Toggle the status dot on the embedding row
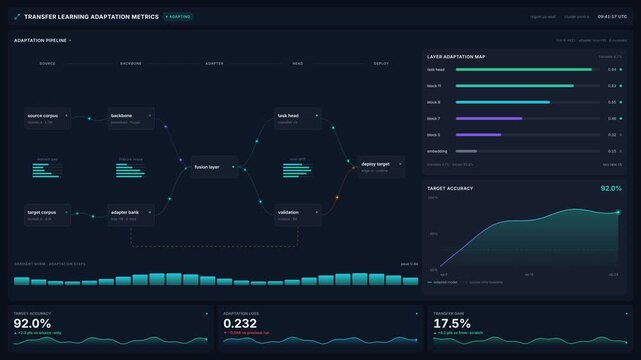Screen dimensions: 641x360 coord(621,151)
